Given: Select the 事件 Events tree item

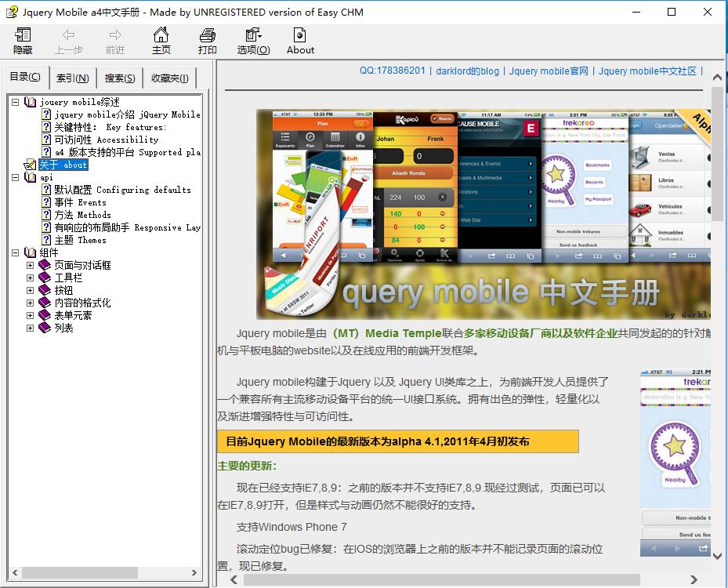Looking at the screenshot, I should pos(80,202).
